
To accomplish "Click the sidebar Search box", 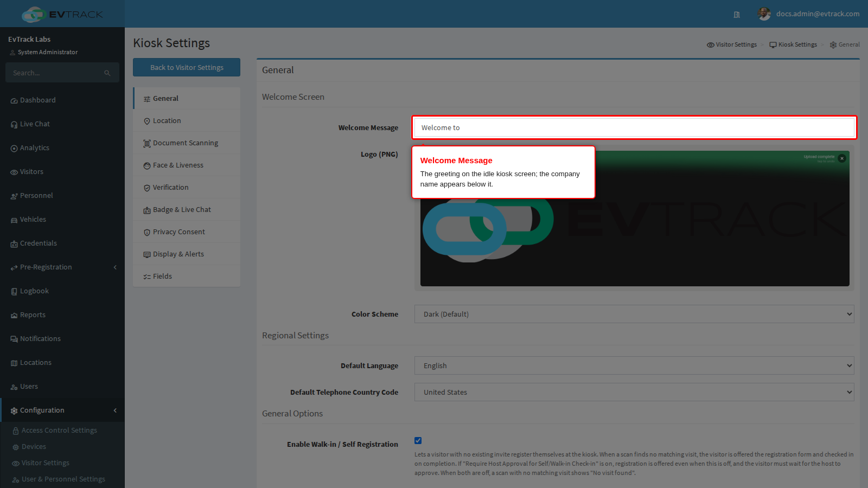I will (62, 73).
